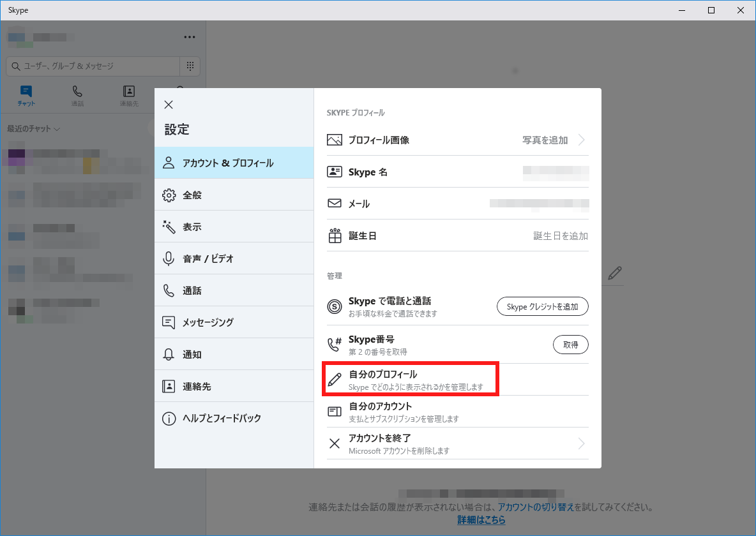756x536 pixels.
Task: Open 自分のアカウント management entry
Action: [458, 411]
